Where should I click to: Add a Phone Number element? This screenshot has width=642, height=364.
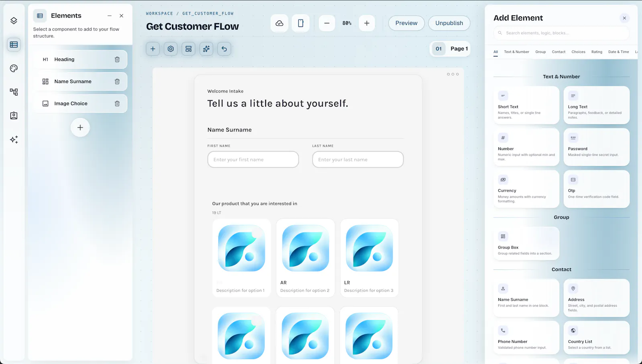(526, 338)
